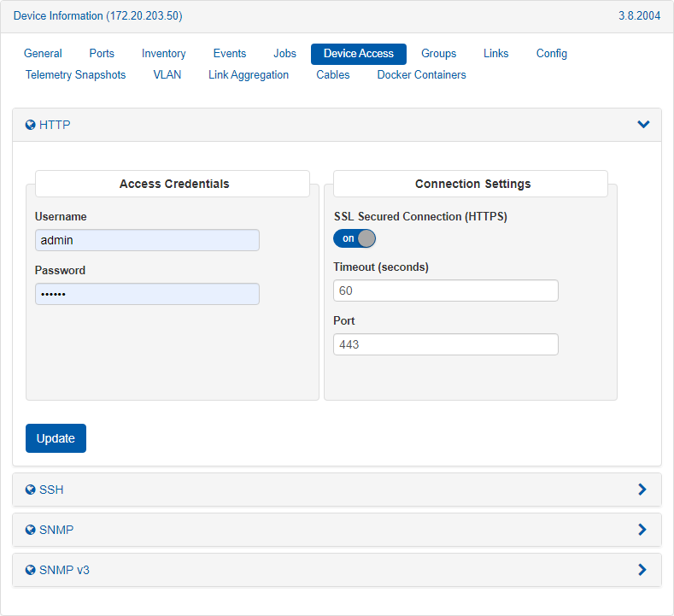The width and height of the screenshot is (674, 616).
Task: Expand the SNMP section arrow
Action: coord(642,530)
